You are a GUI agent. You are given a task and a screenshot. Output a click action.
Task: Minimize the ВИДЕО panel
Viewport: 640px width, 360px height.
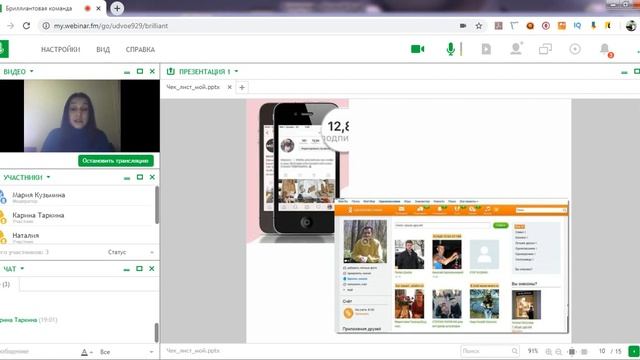tap(127, 72)
